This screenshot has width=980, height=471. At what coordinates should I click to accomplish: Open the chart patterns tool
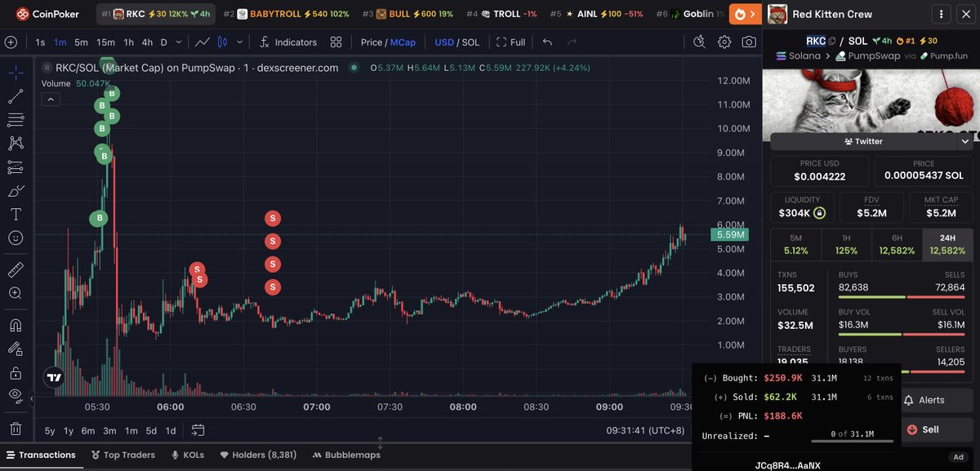click(x=16, y=144)
